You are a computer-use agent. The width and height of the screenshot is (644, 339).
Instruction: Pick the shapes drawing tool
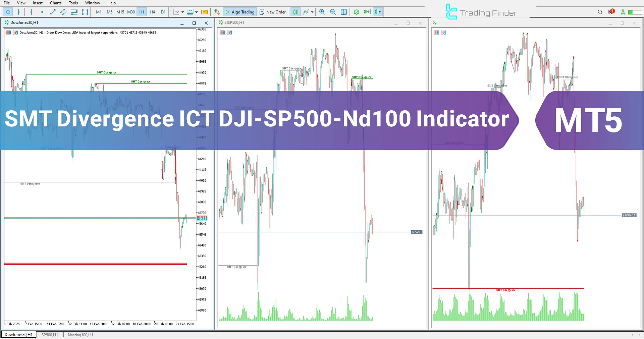click(85, 12)
